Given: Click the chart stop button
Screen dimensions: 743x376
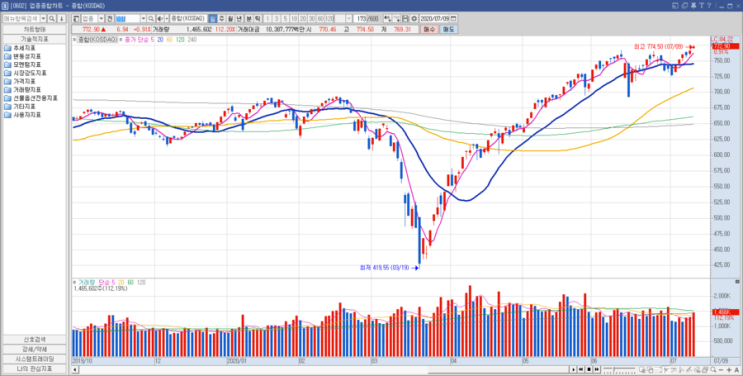Looking at the screenshot, I should [x=589, y=369].
